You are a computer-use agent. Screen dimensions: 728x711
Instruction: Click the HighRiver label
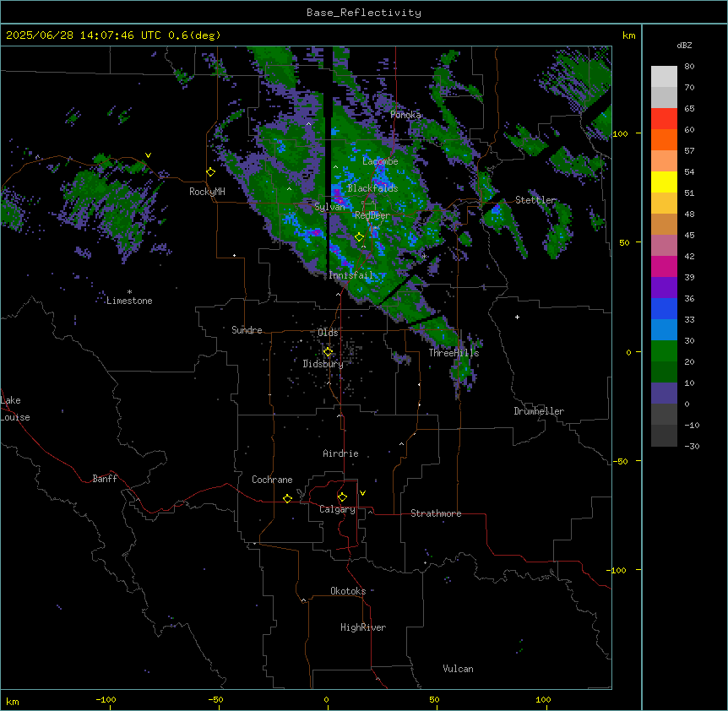click(363, 627)
